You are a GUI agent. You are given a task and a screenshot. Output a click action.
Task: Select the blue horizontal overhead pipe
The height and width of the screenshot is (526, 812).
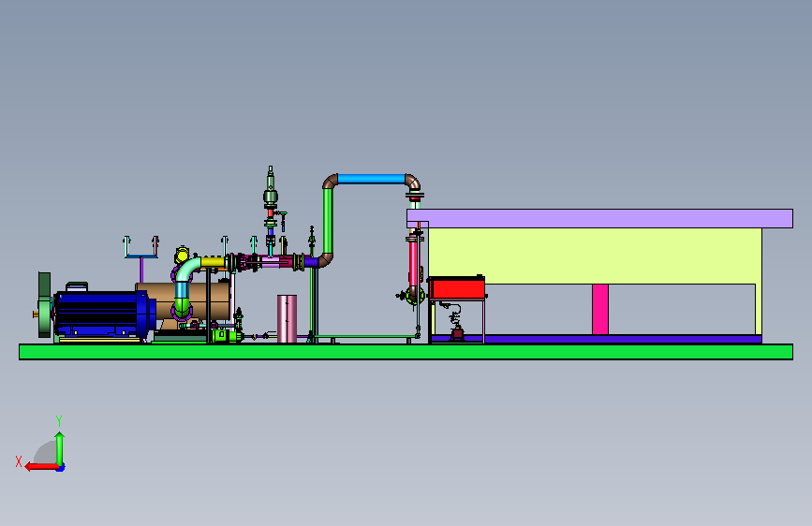tap(371, 179)
